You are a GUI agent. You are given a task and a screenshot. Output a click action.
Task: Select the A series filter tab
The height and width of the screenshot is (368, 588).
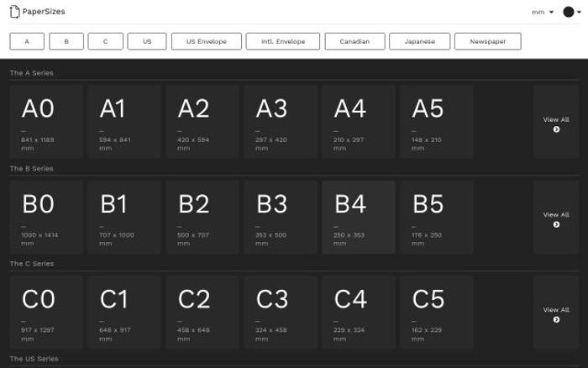pos(27,41)
